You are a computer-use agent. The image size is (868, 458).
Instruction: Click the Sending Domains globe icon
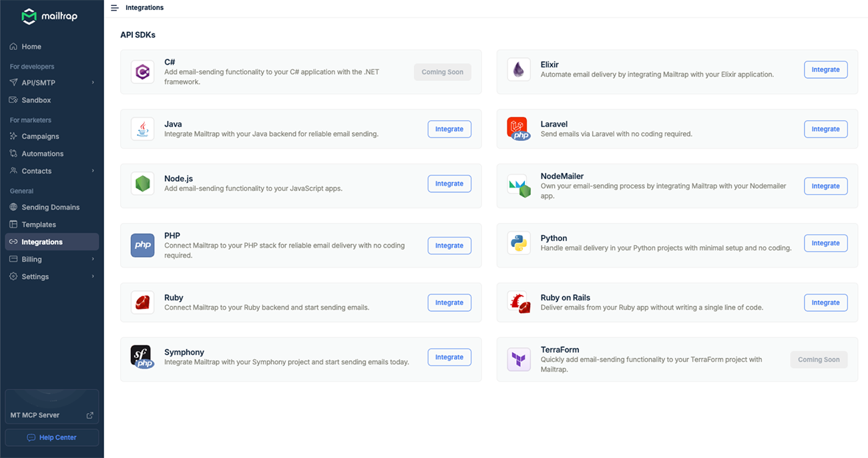[13, 207]
